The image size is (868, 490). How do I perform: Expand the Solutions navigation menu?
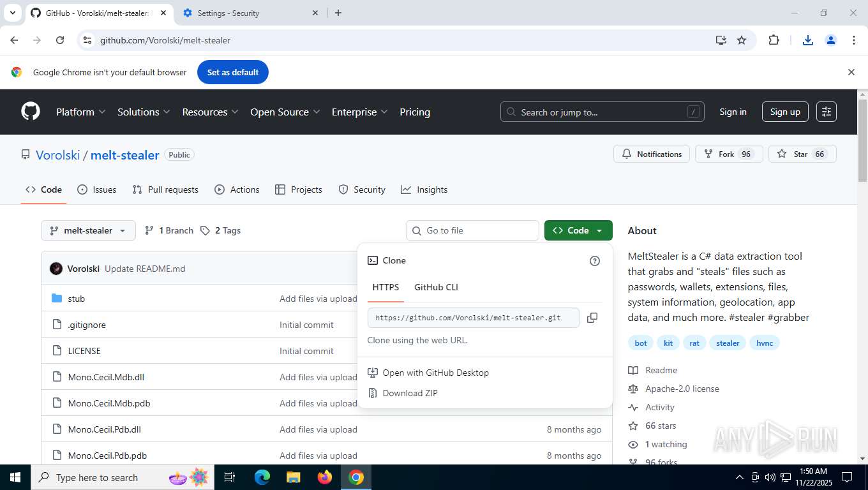144,112
